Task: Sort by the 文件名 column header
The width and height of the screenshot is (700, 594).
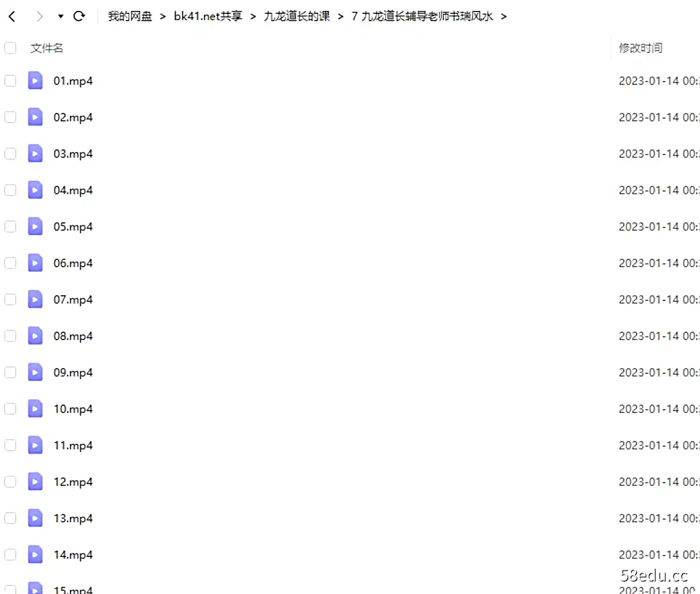Action: (x=47, y=48)
